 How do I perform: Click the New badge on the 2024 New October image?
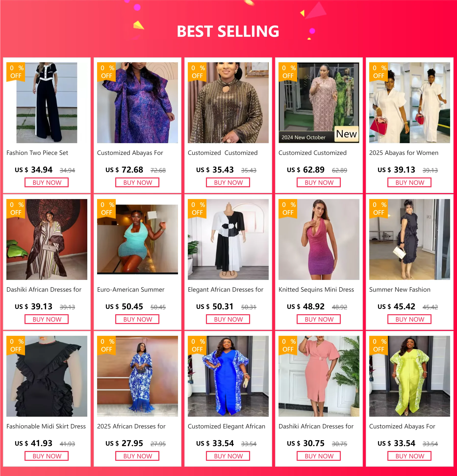click(x=346, y=134)
